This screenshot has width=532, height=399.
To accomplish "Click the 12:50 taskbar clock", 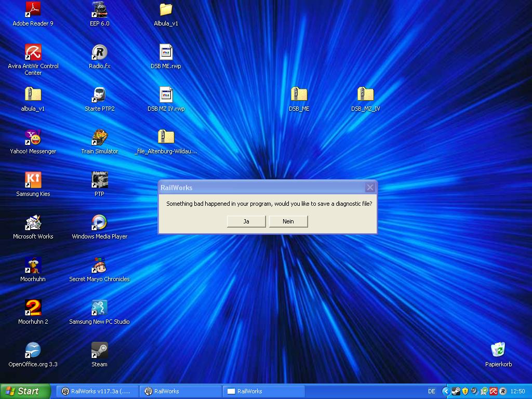I will point(518,391).
